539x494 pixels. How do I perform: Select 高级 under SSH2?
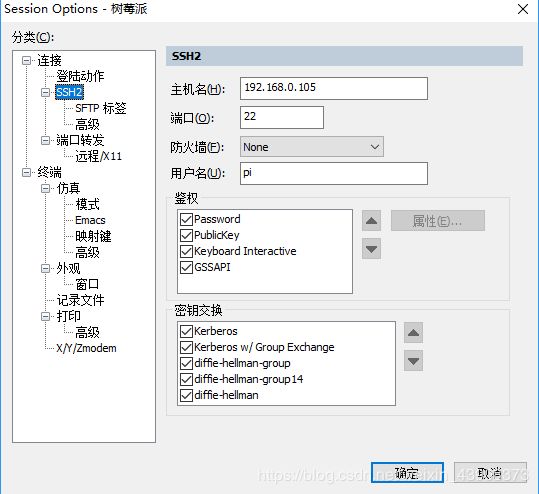[87, 124]
